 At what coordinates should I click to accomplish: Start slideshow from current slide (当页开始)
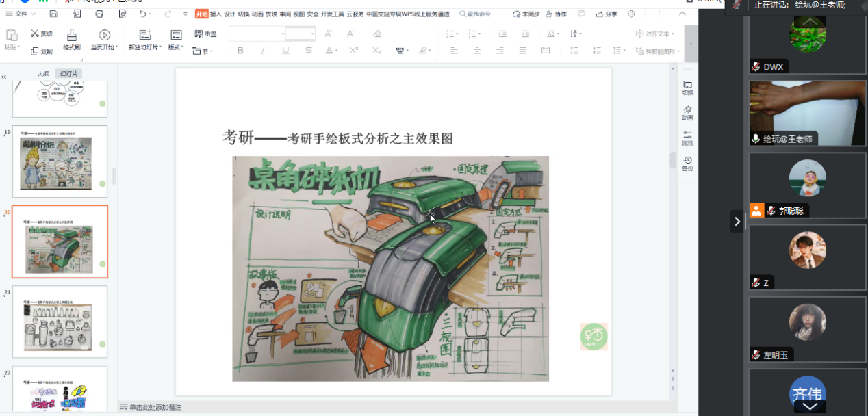click(105, 40)
